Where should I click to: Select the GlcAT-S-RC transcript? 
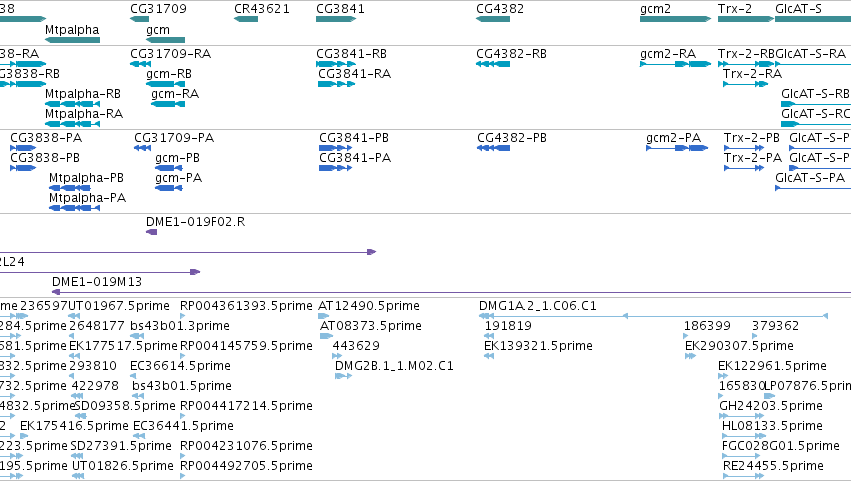point(816,124)
